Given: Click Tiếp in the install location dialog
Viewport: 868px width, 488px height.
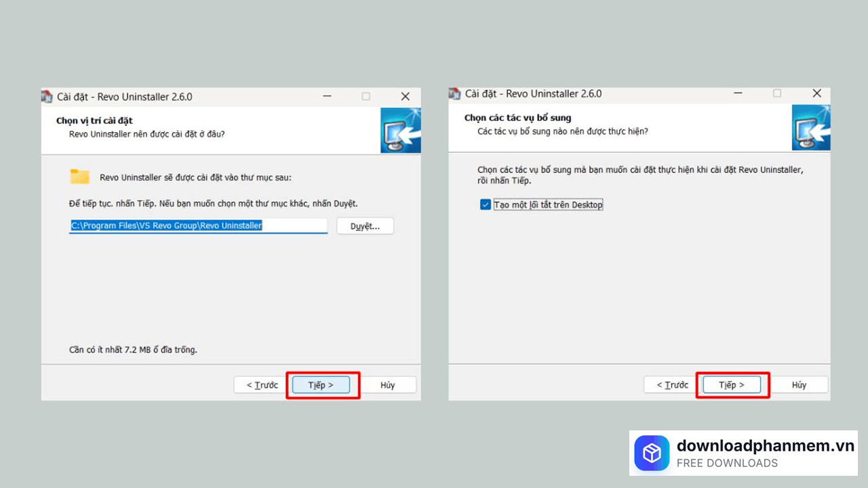Looking at the screenshot, I should coord(321,385).
